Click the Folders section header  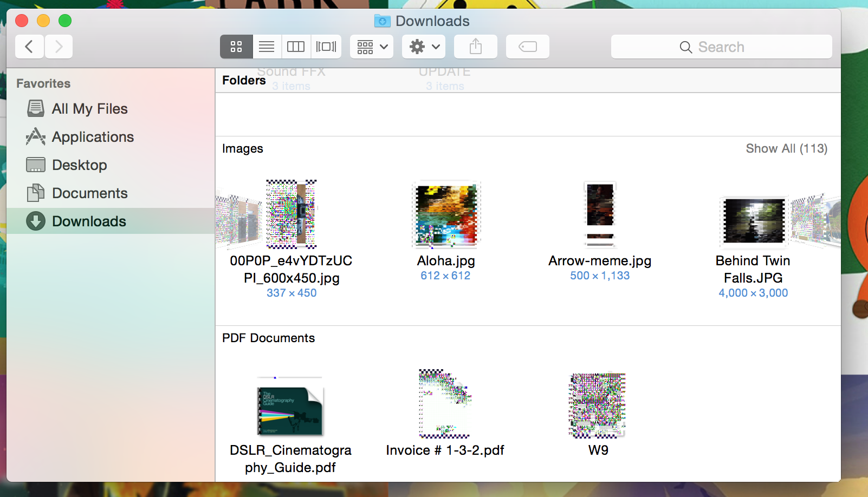tap(244, 80)
